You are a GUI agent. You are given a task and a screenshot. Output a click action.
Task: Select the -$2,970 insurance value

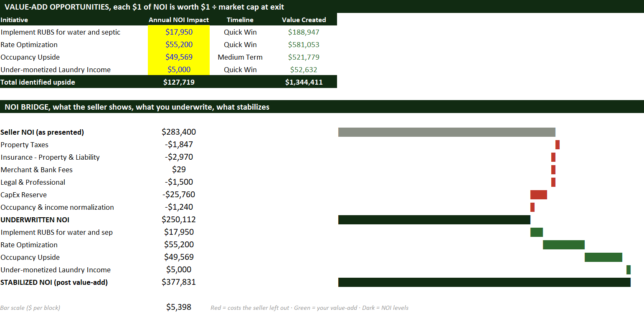(x=179, y=157)
